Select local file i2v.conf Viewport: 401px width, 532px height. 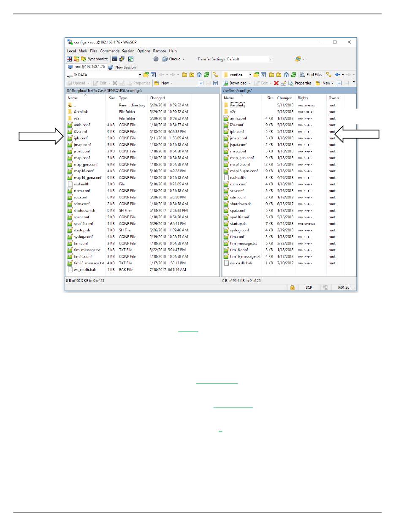click(81, 131)
